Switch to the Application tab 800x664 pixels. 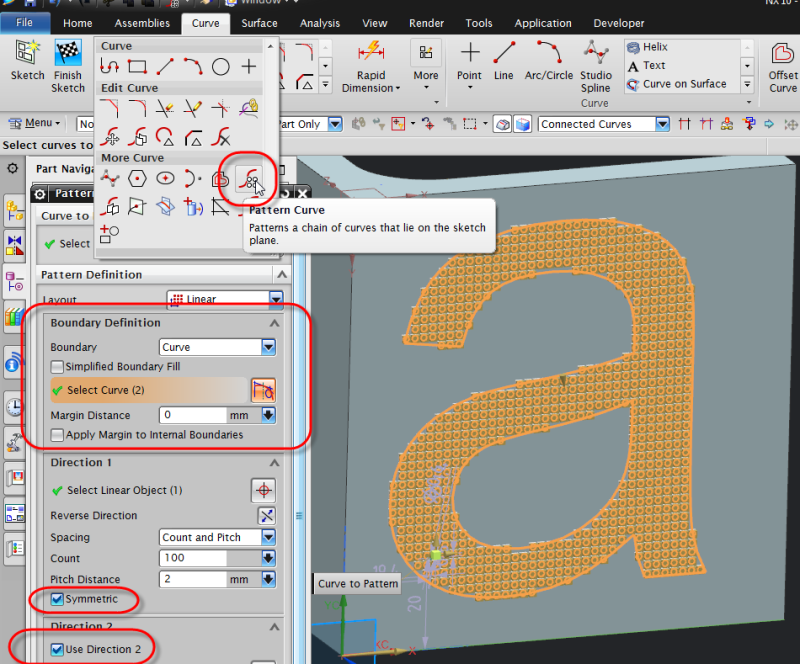[543, 23]
